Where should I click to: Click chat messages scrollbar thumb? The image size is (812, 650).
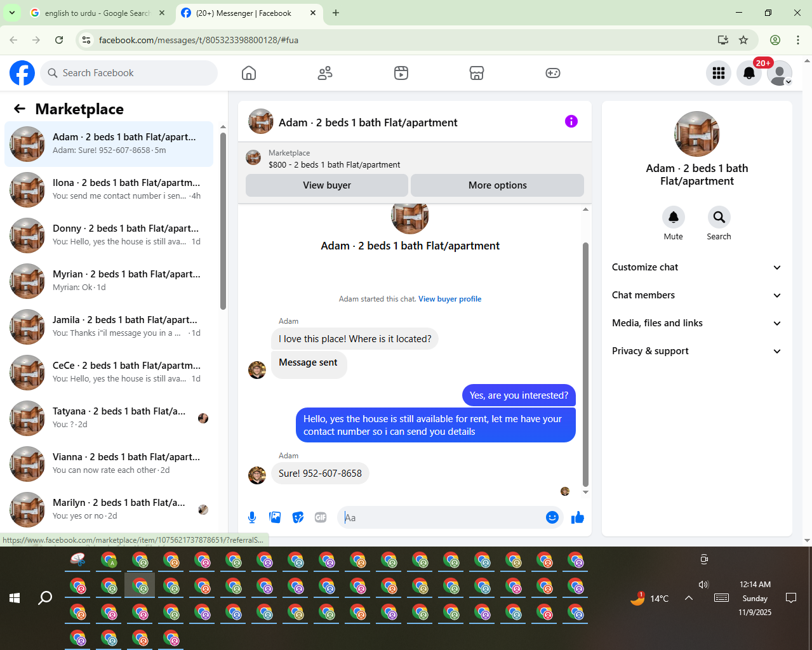(x=585, y=364)
